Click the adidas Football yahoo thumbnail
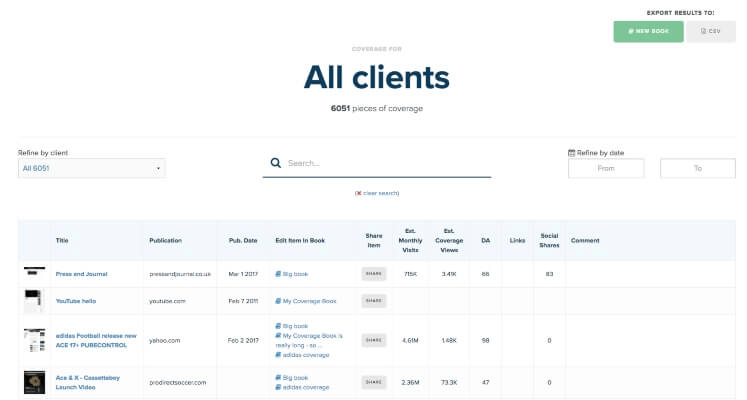Screen dimensions: 747x400 click(x=34, y=340)
